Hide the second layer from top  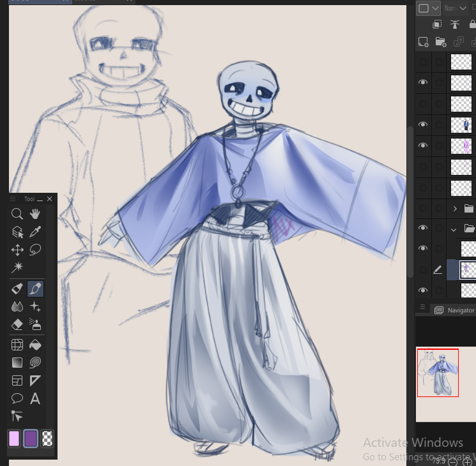click(423, 82)
